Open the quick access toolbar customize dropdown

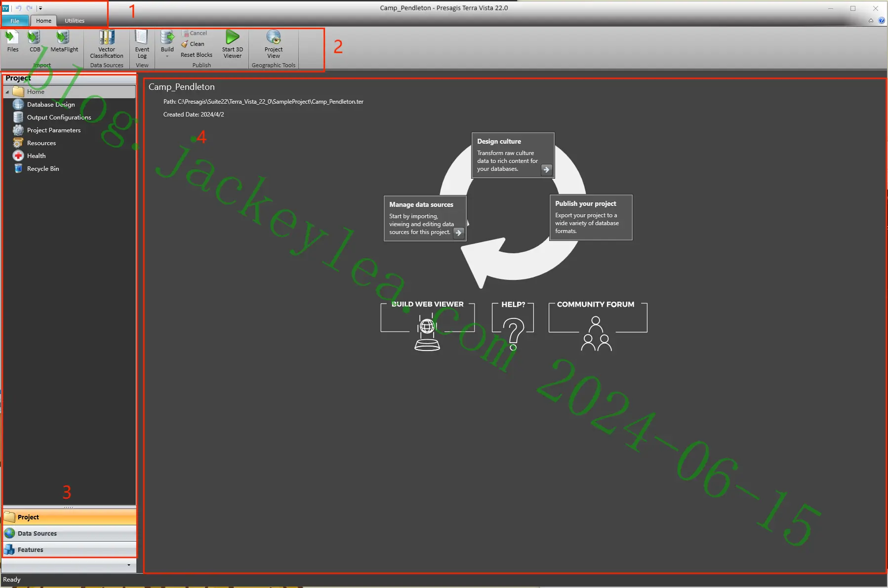[x=40, y=8]
